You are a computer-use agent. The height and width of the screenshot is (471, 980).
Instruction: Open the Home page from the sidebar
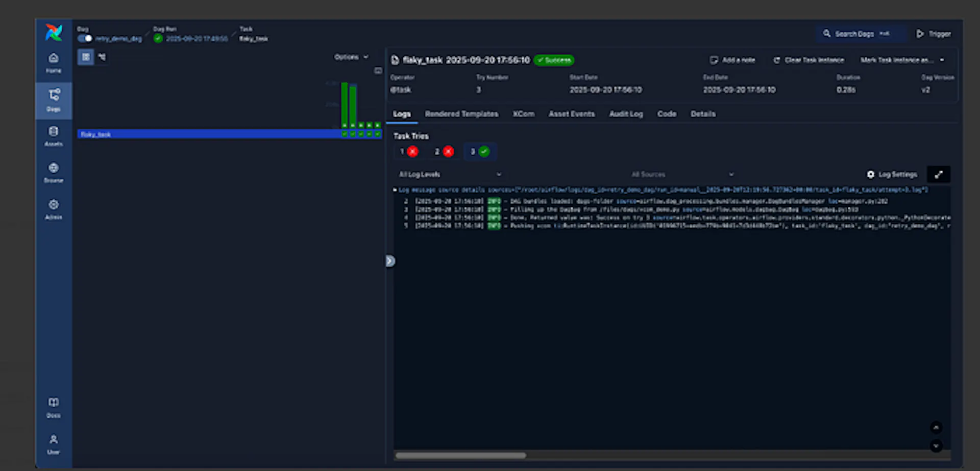pyautogui.click(x=54, y=63)
